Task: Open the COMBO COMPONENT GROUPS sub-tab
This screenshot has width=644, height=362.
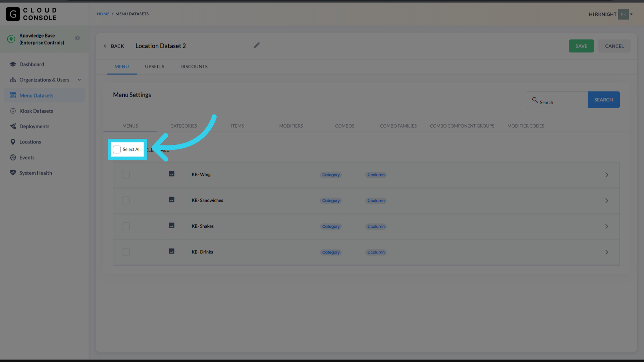Action: [x=462, y=126]
